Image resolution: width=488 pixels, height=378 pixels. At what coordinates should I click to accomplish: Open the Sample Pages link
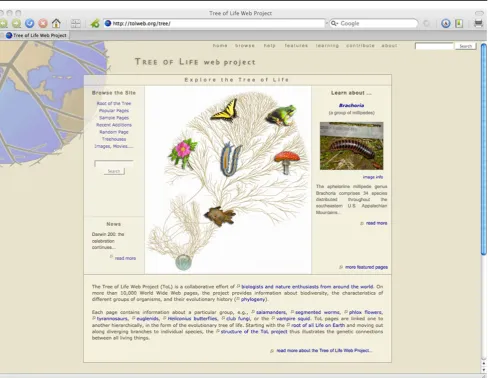click(x=114, y=118)
